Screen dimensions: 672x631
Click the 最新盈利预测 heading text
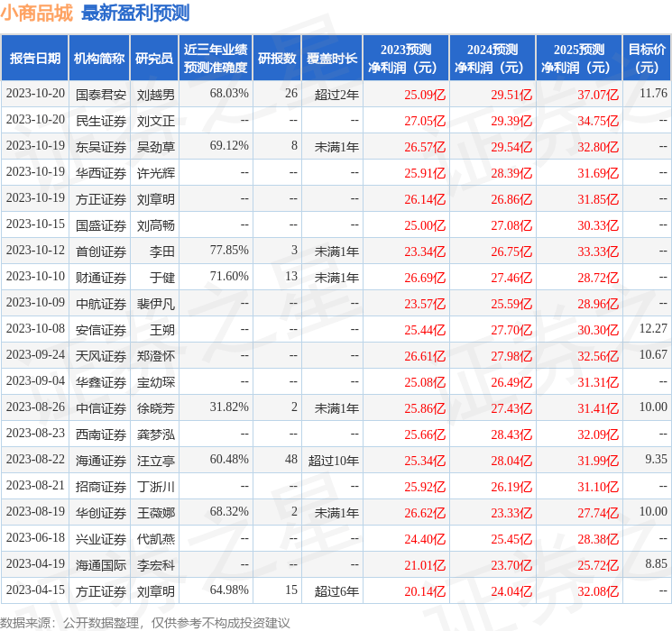coord(135,14)
